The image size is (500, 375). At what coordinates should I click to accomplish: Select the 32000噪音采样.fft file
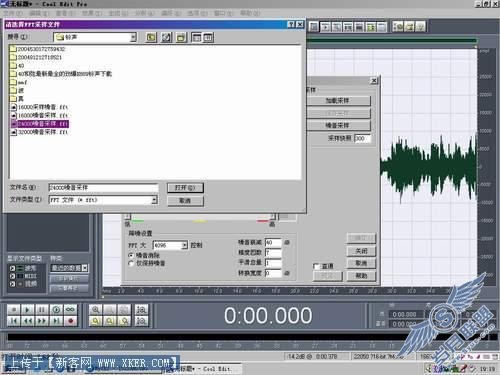pyautogui.click(x=39, y=132)
